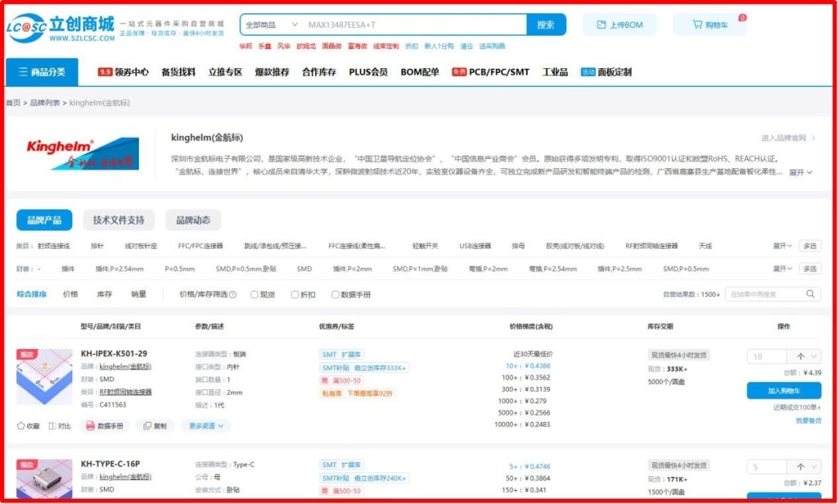
Task: Open the KH-IPEX-K501-29 product thumbnail
Action: coord(44,377)
